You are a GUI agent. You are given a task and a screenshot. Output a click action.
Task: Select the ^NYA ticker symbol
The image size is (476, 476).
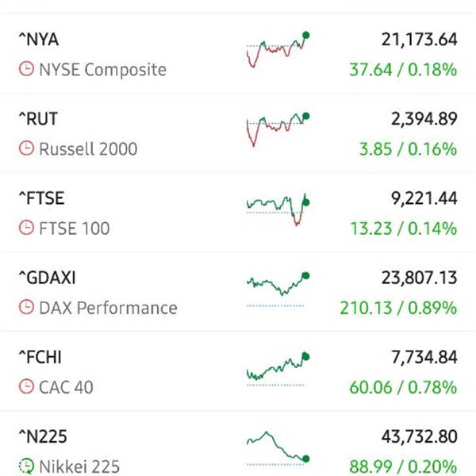[39, 40]
